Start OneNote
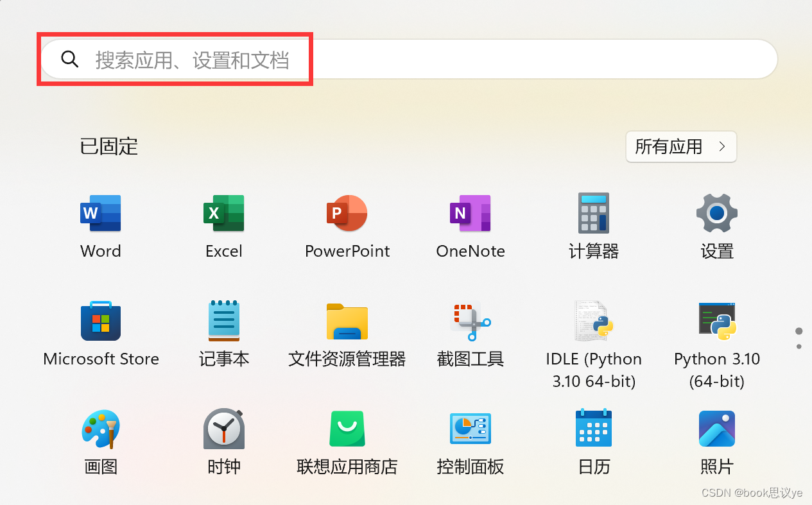812x505 pixels. 470,213
